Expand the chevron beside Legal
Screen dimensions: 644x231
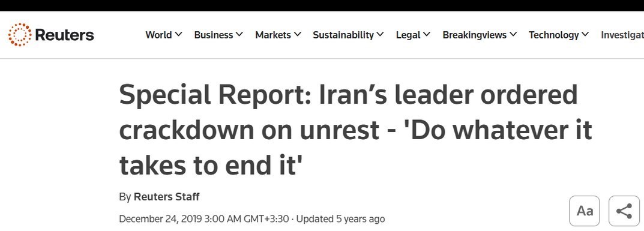click(x=427, y=35)
